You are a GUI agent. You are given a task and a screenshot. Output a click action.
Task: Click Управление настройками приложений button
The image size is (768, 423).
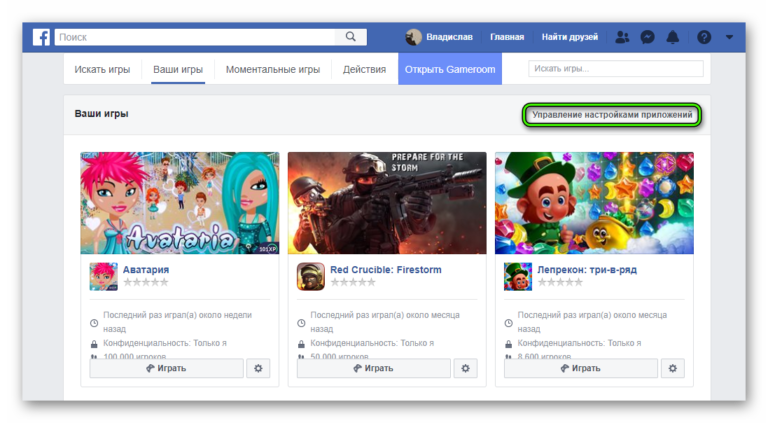(x=612, y=115)
